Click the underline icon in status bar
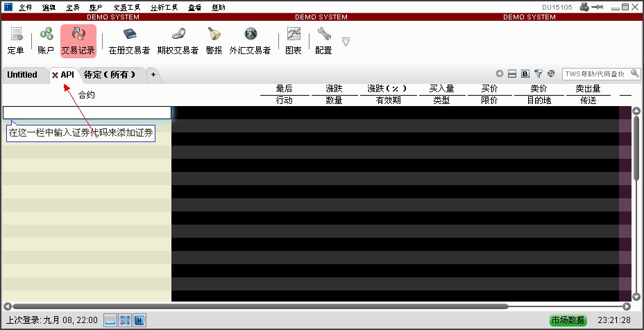The image size is (644, 330). [110, 320]
